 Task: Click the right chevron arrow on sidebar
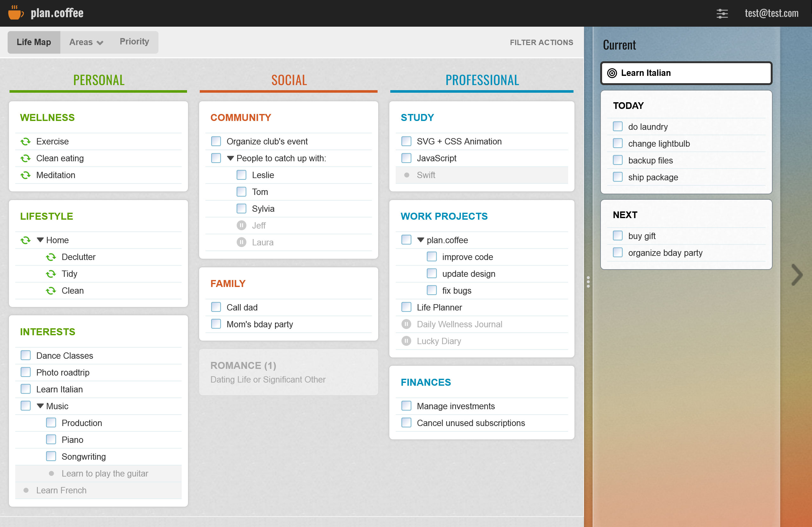coord(797,275)
